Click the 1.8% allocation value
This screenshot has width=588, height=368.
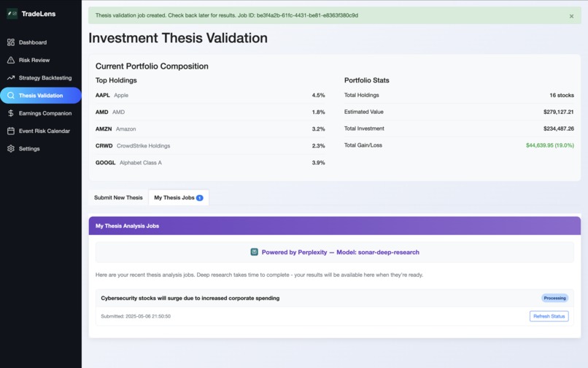click(x=318, y=112)
